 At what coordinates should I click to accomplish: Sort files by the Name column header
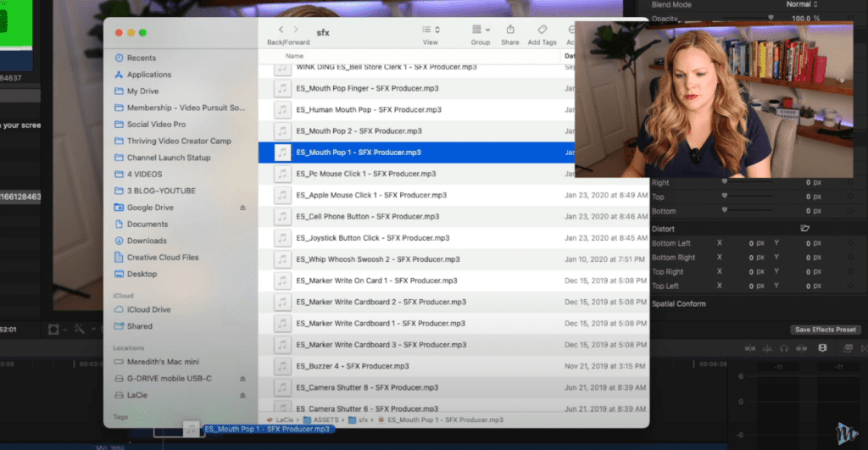294,56
